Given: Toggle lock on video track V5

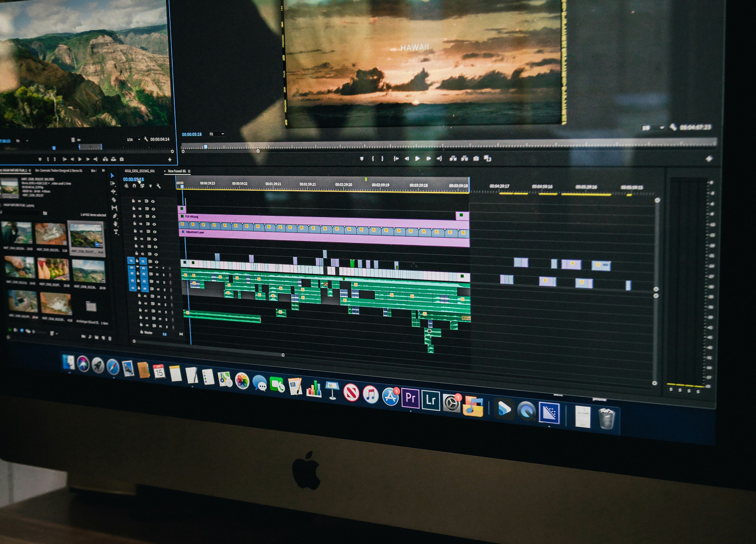Looking at the screenshot, I should (x=135, y=231).
